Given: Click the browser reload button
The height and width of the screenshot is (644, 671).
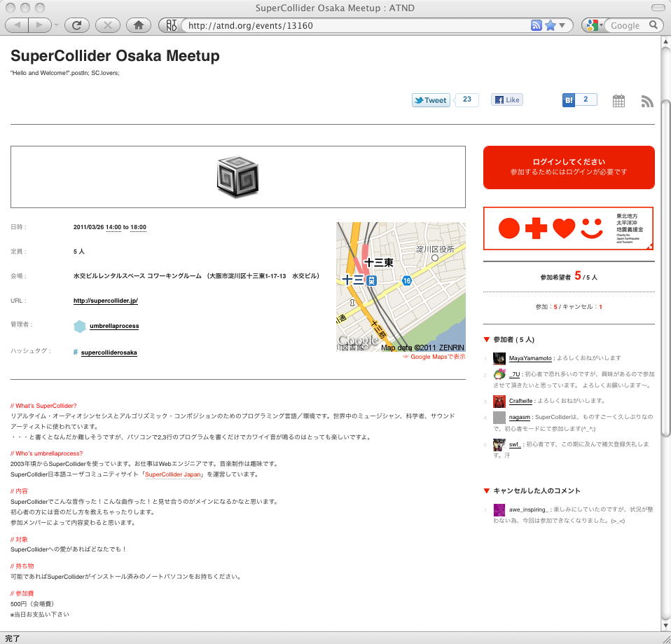Looking at the screenshot, I should tap(76, 25).
